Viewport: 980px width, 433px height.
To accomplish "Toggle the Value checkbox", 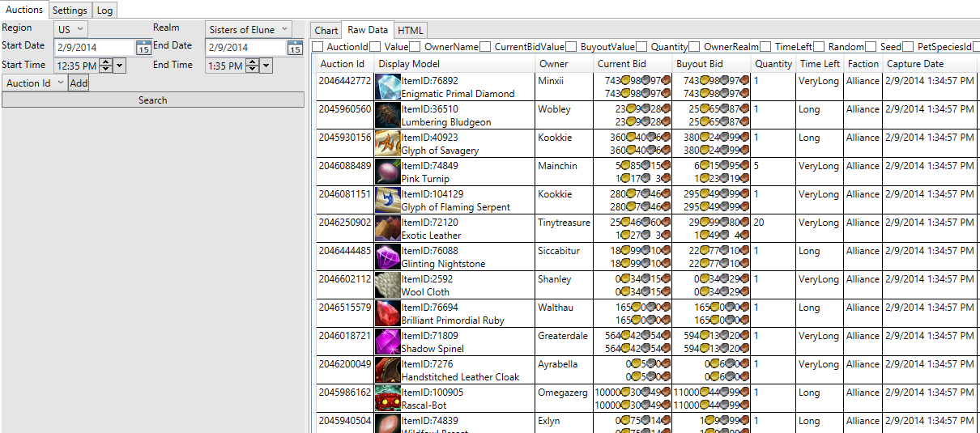I will click(x=375, y=47).
